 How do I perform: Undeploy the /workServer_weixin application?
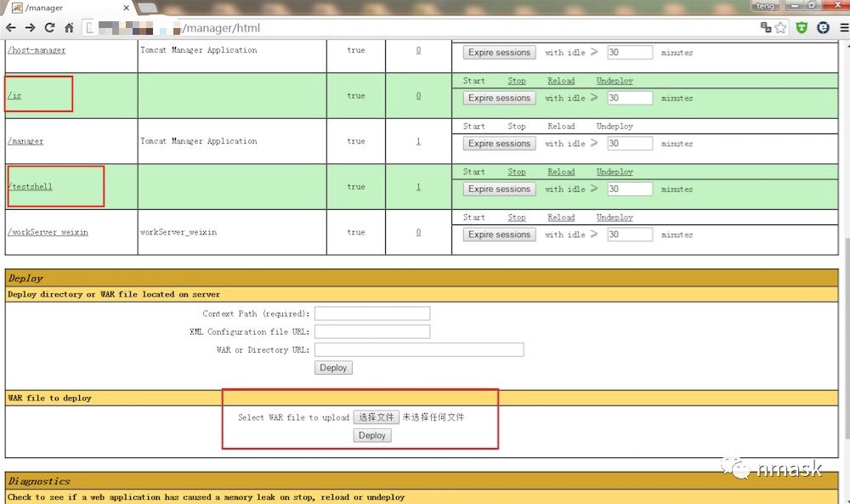pos(615,218)
